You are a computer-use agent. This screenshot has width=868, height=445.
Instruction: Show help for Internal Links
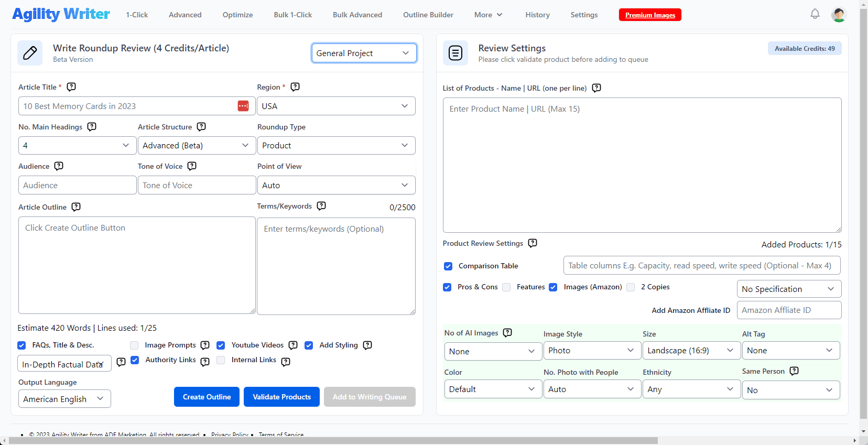tap(286, 362)
